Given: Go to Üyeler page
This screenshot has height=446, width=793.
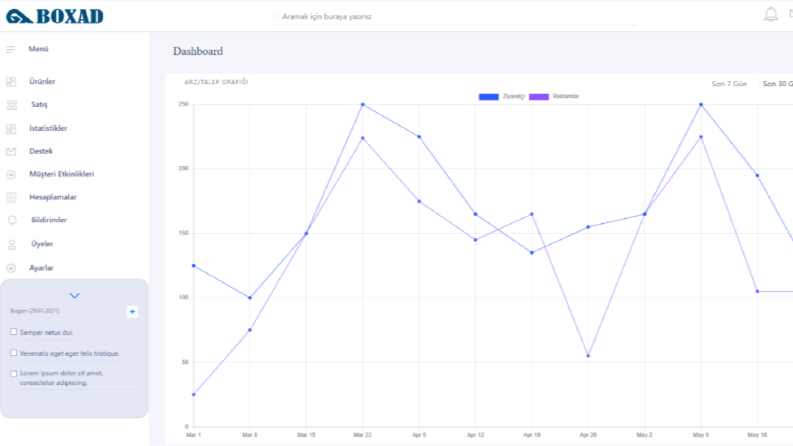Looking at the screenshot, I should click(42, 243).
